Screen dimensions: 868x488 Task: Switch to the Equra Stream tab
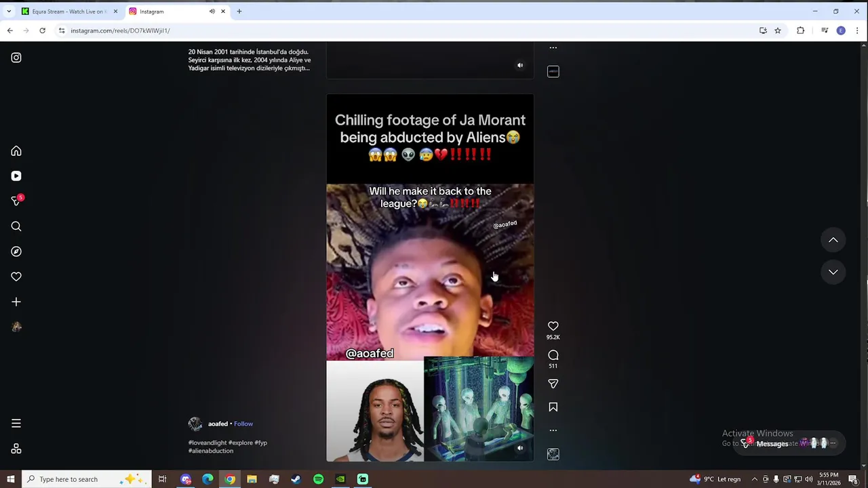(x=68, y=12)
